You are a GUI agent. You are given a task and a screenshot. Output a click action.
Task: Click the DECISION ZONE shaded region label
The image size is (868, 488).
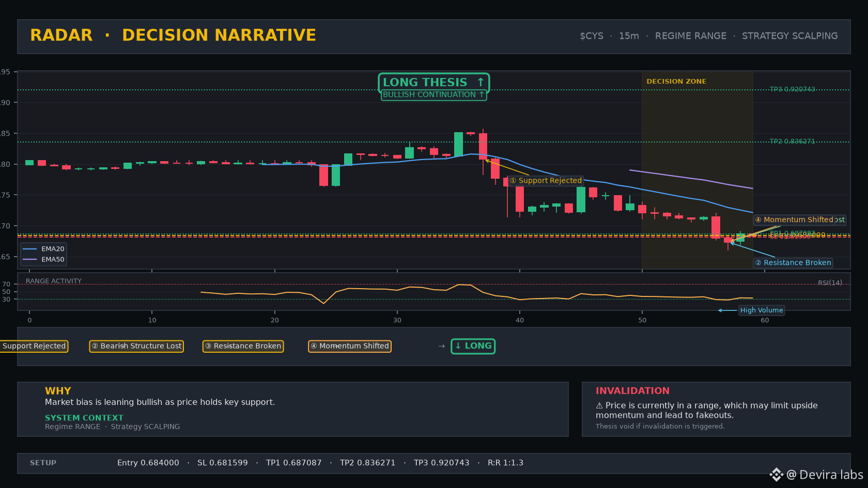pos(676,82)
